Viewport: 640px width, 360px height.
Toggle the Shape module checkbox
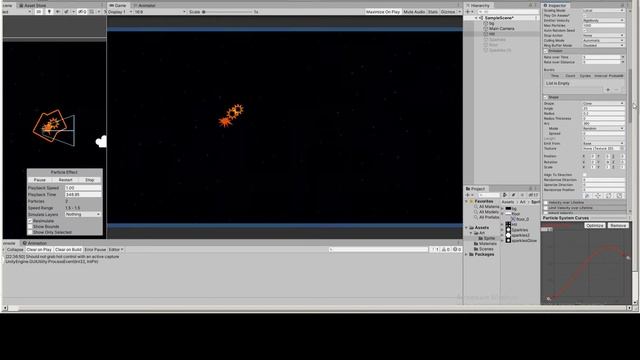546,97
